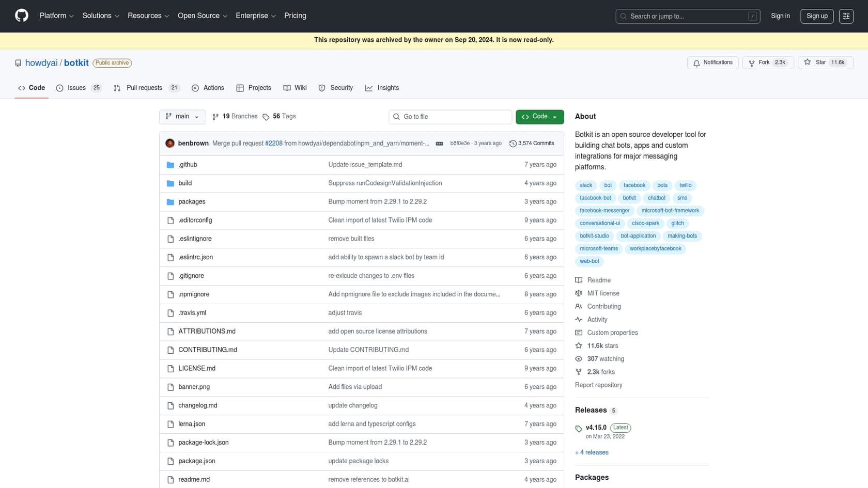Image resolution: width=868 pixels, height=488 pixels.
Task: Select the slack topic tag
Action: (x=585, y=185)
